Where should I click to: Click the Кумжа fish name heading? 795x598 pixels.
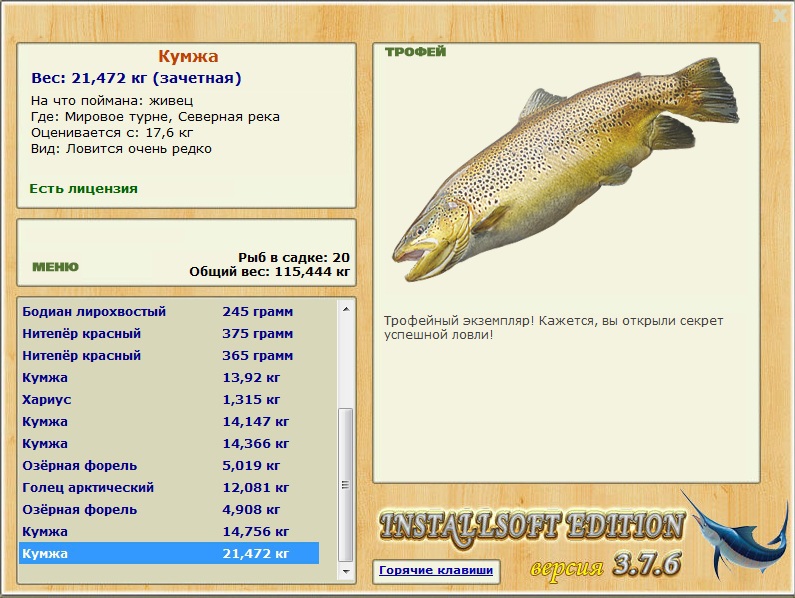point(188,56)
